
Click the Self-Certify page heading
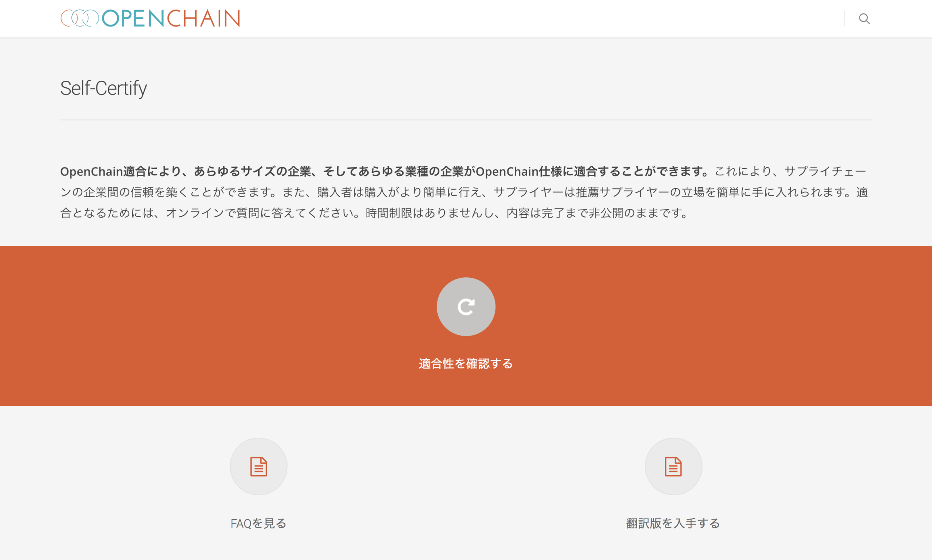[103, 89]
